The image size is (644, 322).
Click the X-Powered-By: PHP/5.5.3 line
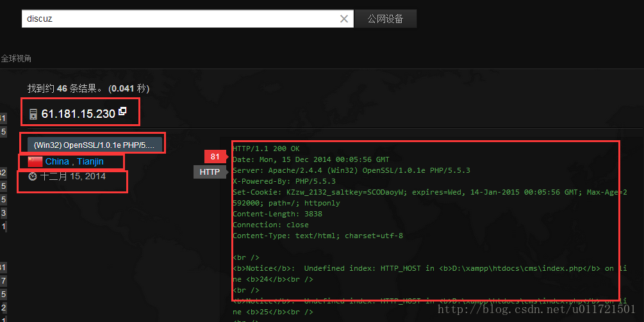click(x=284, y=181)
